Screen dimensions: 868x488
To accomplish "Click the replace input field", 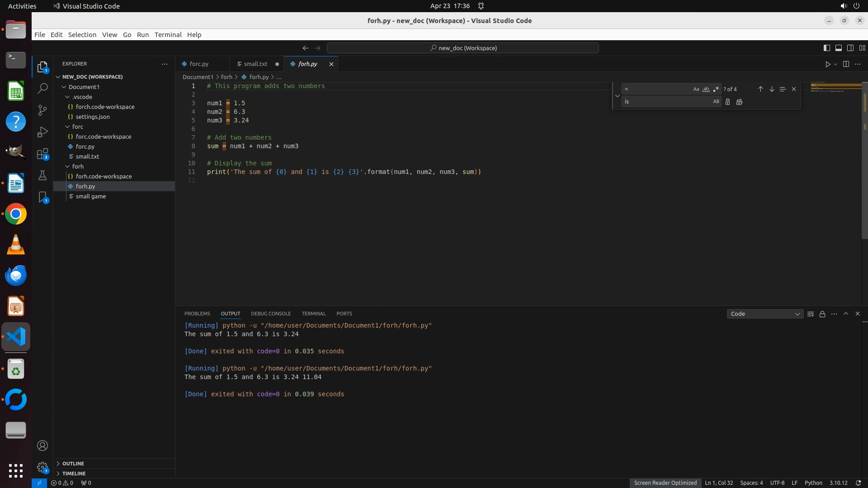I will coord(665,102).
